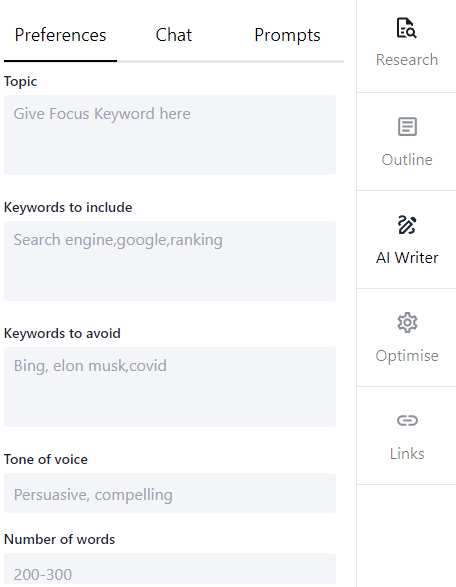Select the Preferences tab

(60, 35)
